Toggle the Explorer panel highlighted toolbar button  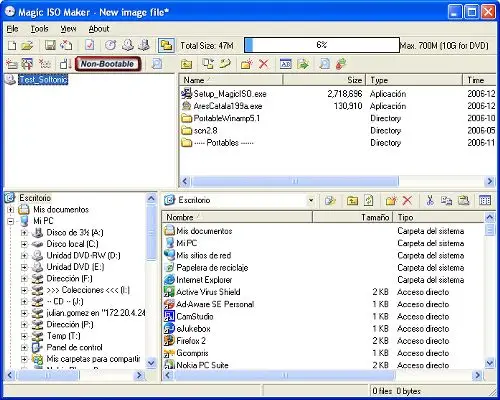point(166,45)
